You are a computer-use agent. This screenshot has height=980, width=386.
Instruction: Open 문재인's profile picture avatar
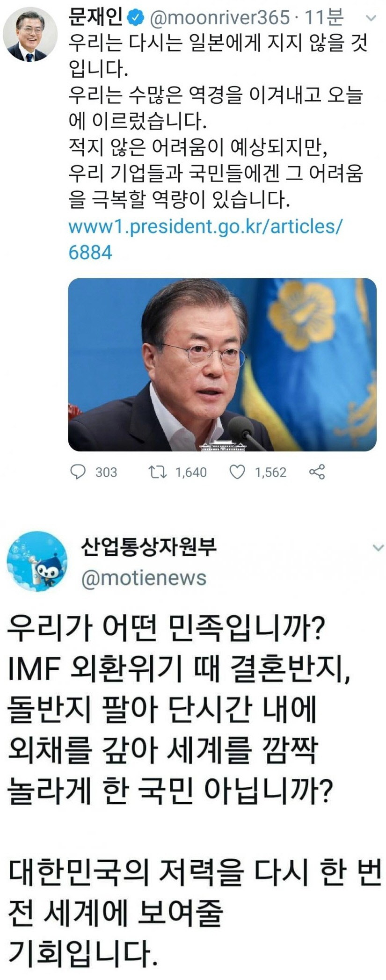pyautogui.click(x=30, y=35)
